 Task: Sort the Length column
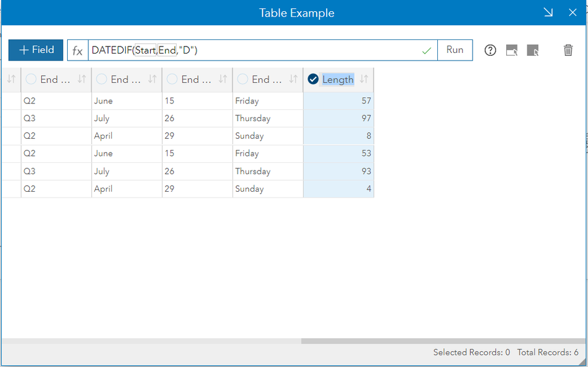(364, 79)
